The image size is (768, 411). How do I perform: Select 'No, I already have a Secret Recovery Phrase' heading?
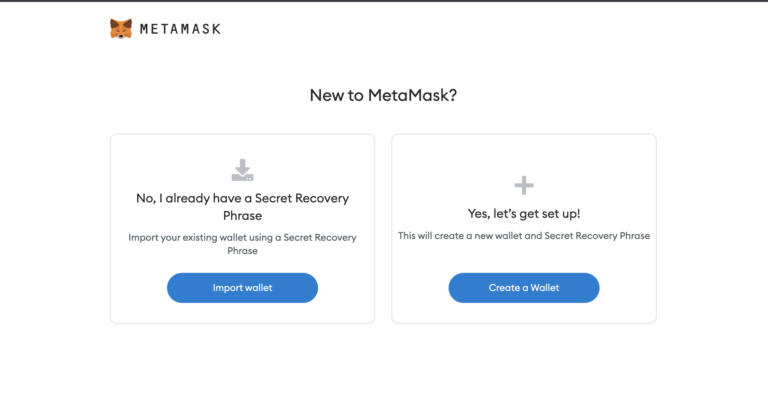point(242,198)
